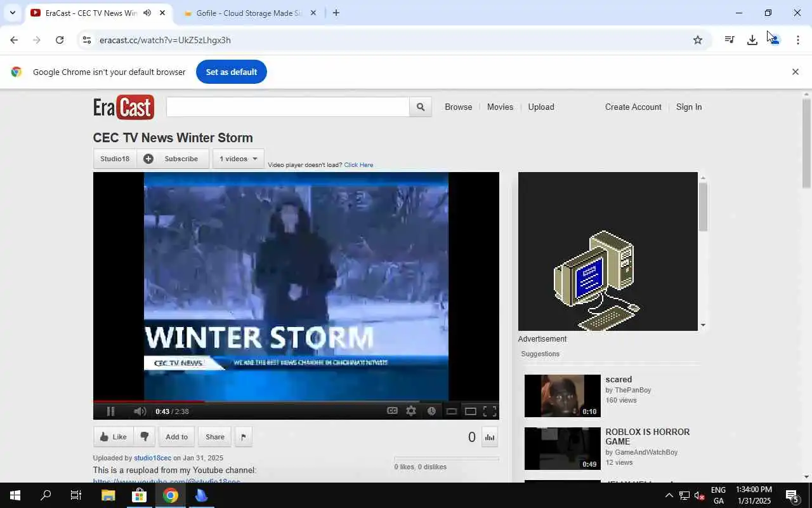The width and height of the screenshot is (812, 508).
Task: Open Windows taskbar search
Action: point(46,496)
